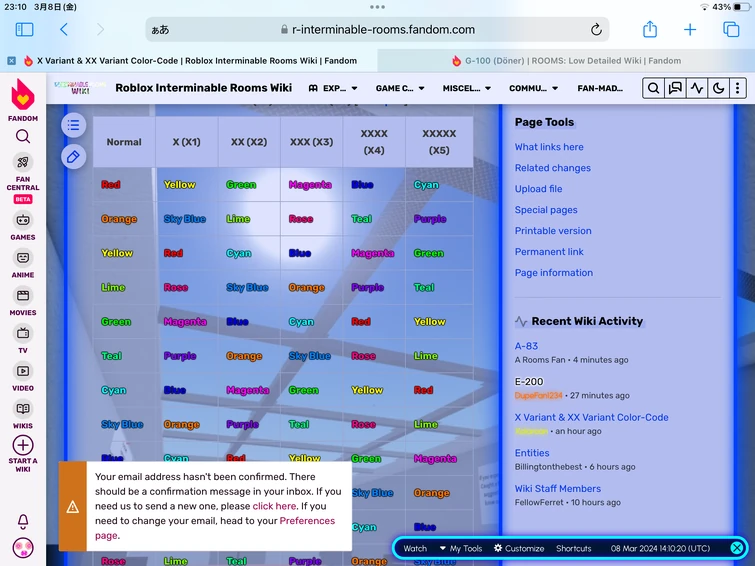Click the pencil edit page icon
This screenshot has width=755, height=566.
pyautogui.click(x=74, y=157)
